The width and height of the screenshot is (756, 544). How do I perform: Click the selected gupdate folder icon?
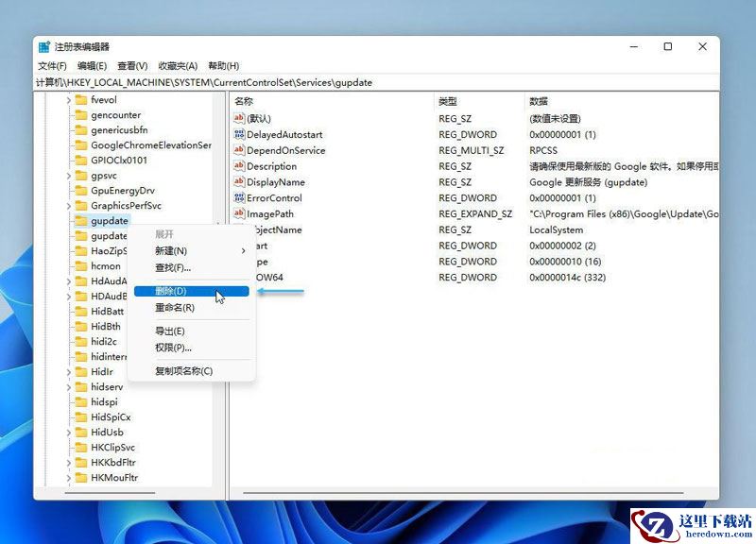click(x=81, y=221)
